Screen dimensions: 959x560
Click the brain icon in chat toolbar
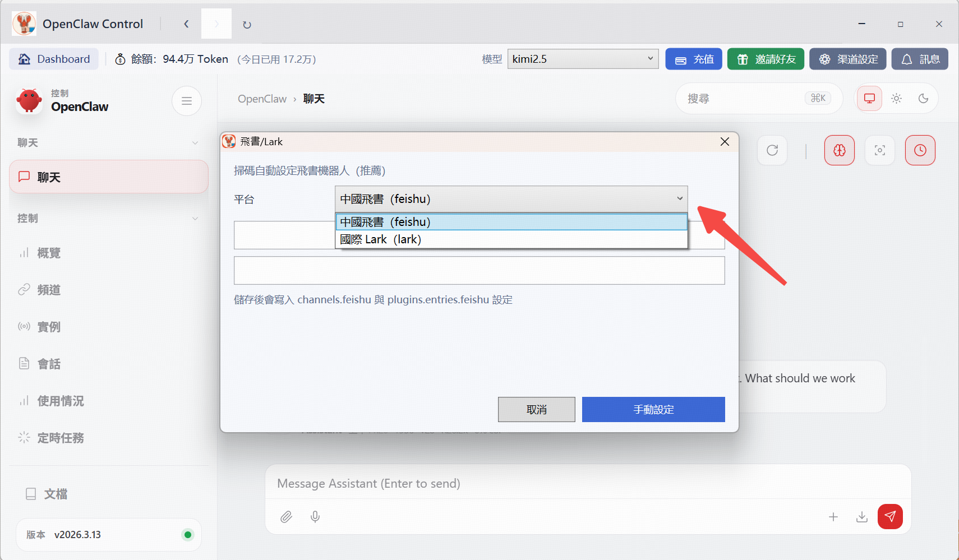click(839, 150)
